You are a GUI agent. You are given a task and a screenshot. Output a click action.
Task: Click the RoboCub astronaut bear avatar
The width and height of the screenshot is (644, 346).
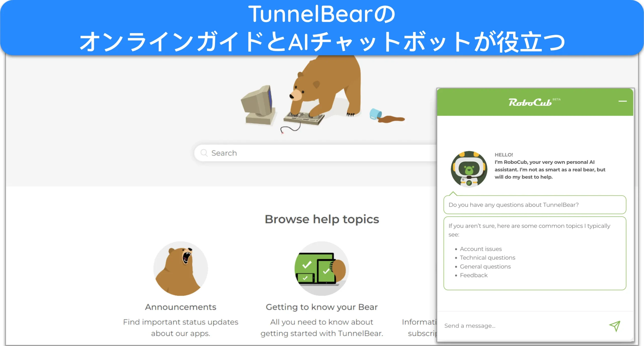click(x=469, y=169)
